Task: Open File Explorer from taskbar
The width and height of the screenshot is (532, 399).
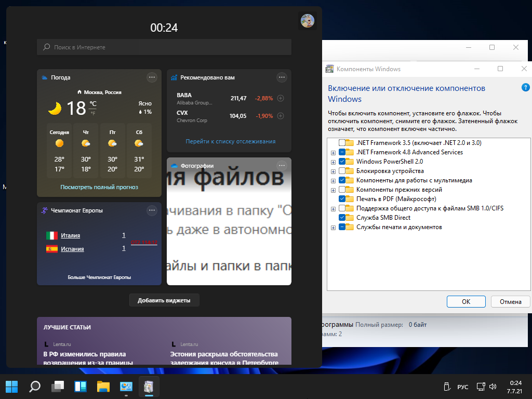Action: (103, 387)
